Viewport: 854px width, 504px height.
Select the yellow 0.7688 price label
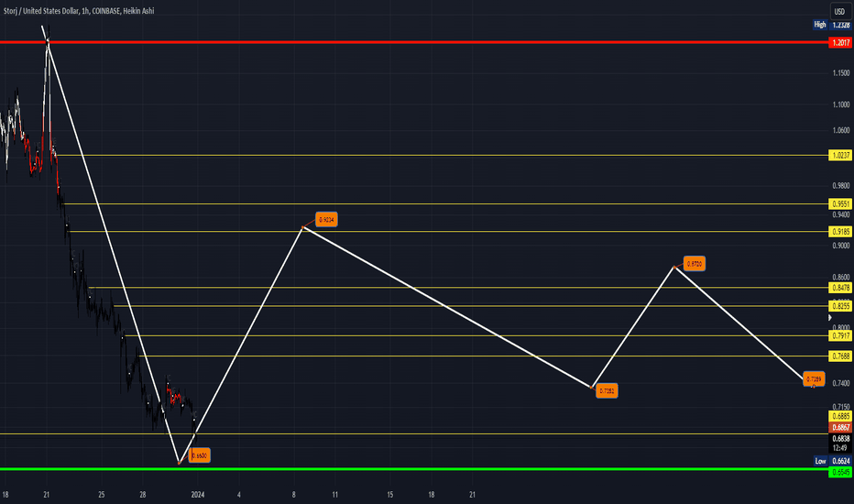(x=840, y=356)
